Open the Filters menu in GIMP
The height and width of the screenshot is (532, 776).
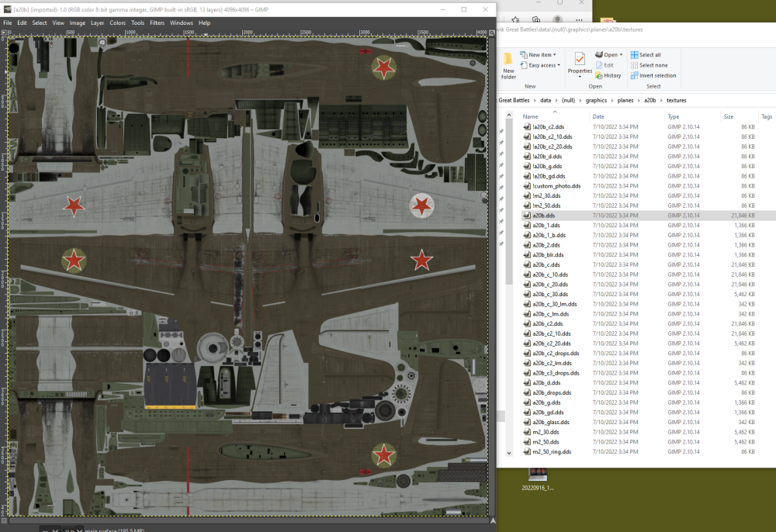157,23
